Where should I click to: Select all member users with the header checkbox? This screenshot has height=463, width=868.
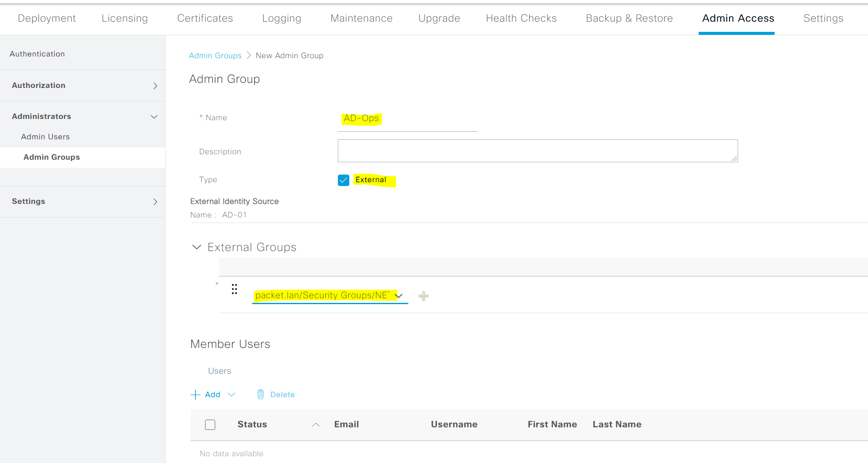pyautogui.click(x=210, y=424)
